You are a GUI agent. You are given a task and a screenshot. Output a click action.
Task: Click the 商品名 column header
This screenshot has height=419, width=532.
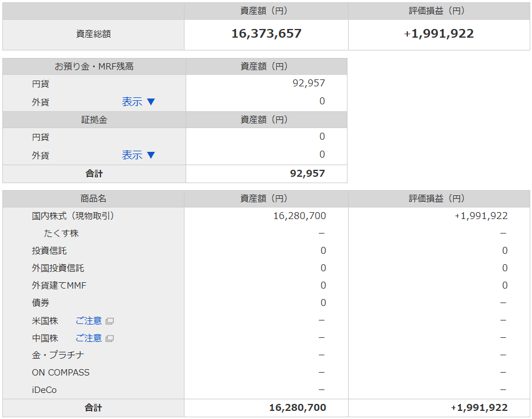(x=93, y=199)
